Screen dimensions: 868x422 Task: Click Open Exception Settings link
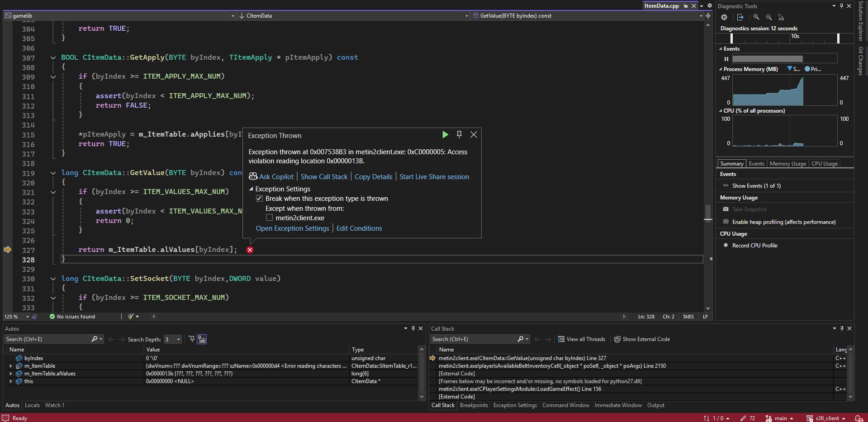pyautogui.click(x=292, y=228)
